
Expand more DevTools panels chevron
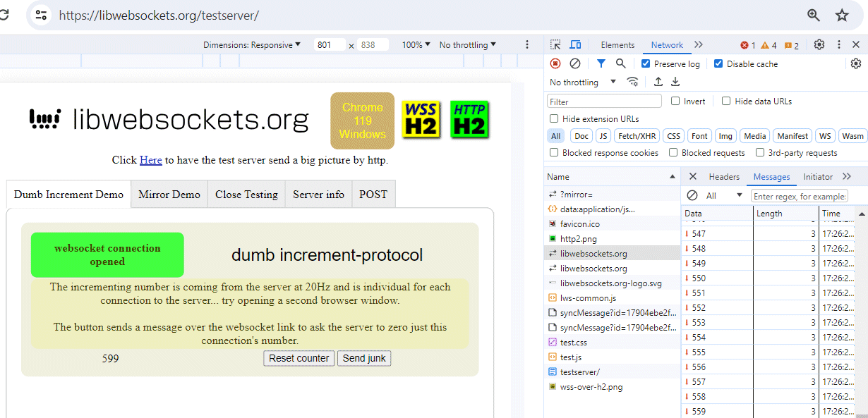click(699, 44)
